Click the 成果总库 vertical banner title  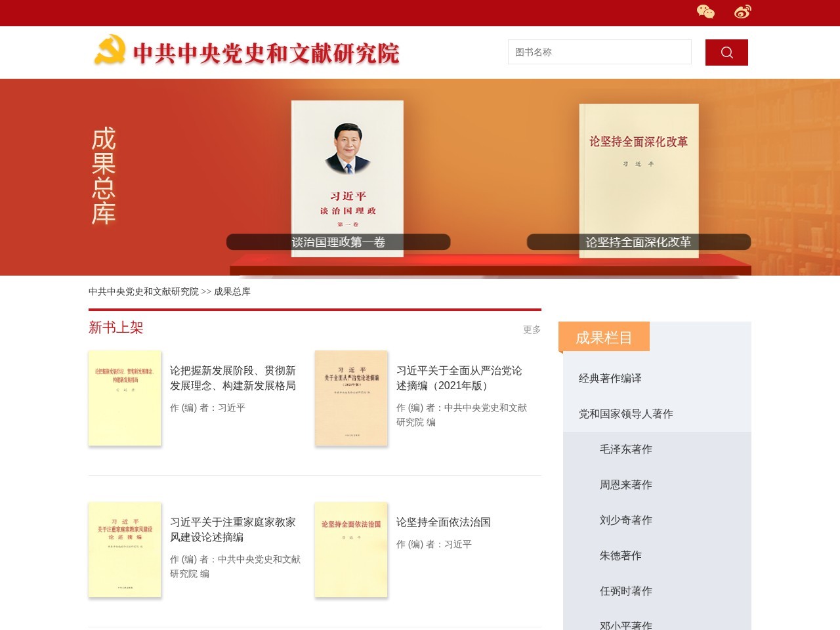pos(104,176)
